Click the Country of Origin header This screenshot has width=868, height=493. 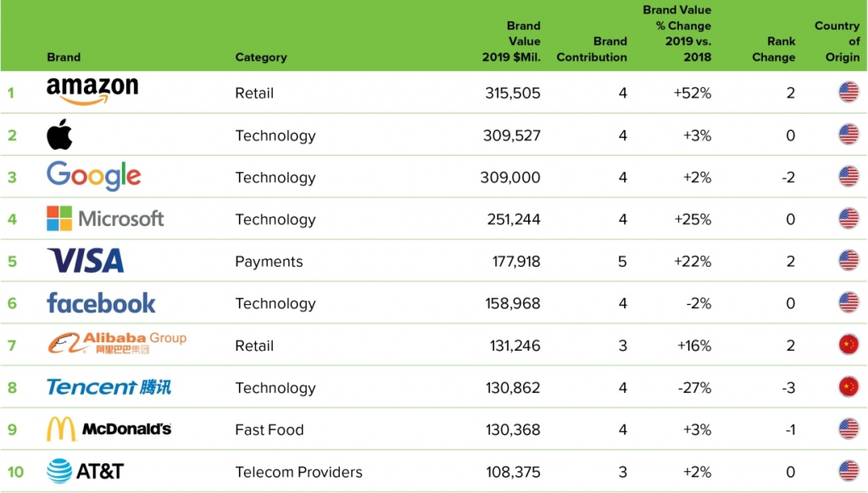point(837,42)
